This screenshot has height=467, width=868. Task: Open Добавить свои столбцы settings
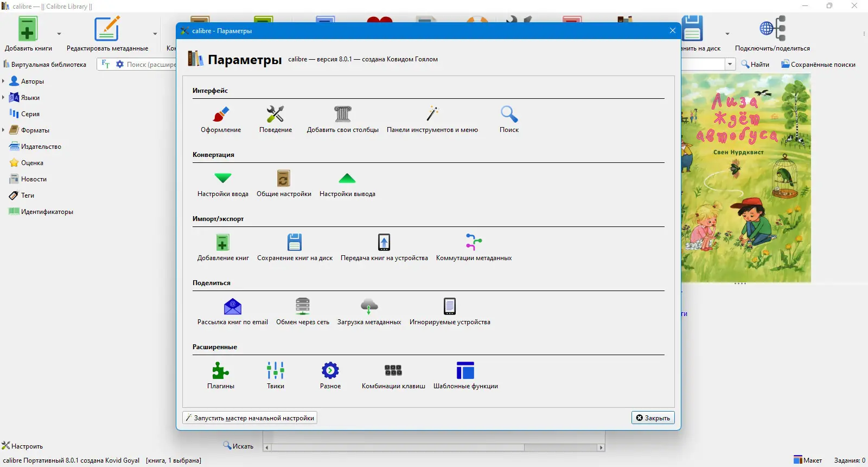pyautogui.click(x=343, y=119)
